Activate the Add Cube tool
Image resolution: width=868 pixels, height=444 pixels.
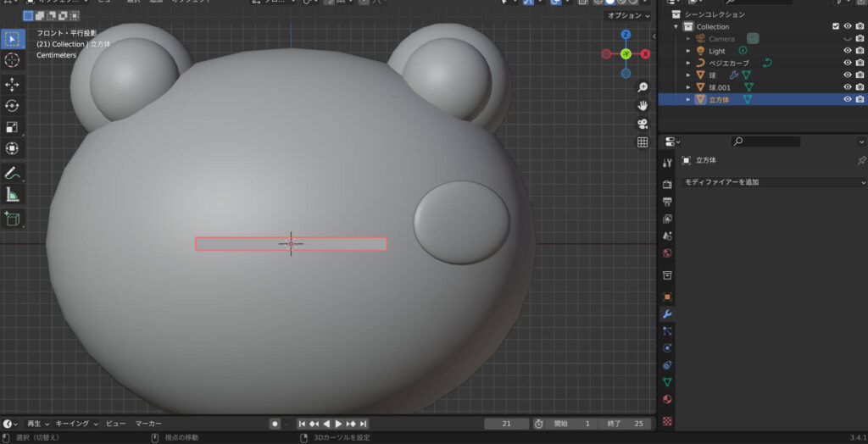click(x=13, y=219)
